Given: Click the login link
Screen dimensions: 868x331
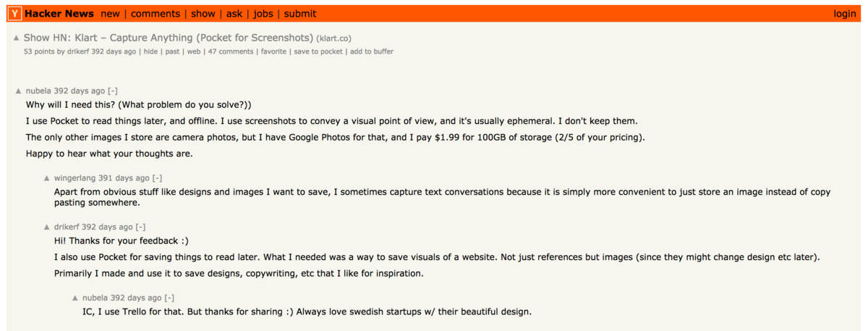Looking at the screenshot, I should [x=845, y=14].
